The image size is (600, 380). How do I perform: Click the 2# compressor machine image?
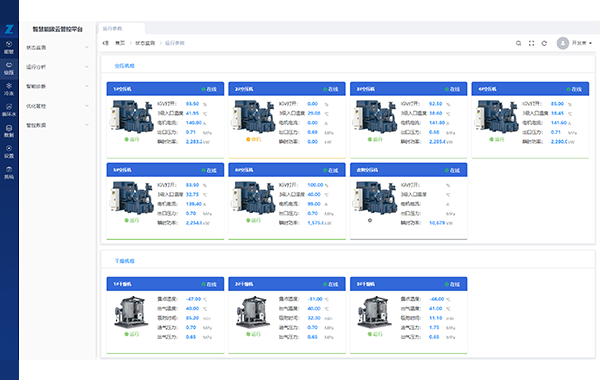(x=253, y=117)
